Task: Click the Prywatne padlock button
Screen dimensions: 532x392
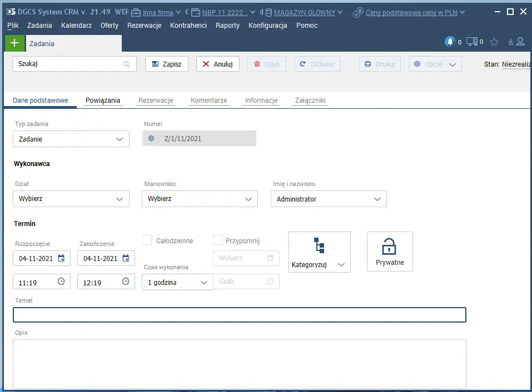Action: pos(390,252)
